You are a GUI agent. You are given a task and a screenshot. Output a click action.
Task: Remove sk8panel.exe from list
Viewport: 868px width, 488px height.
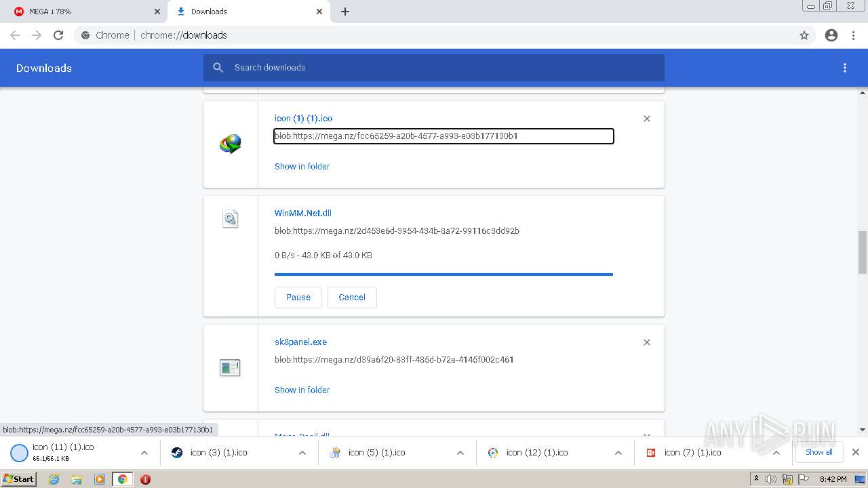(x=647, y=342)
